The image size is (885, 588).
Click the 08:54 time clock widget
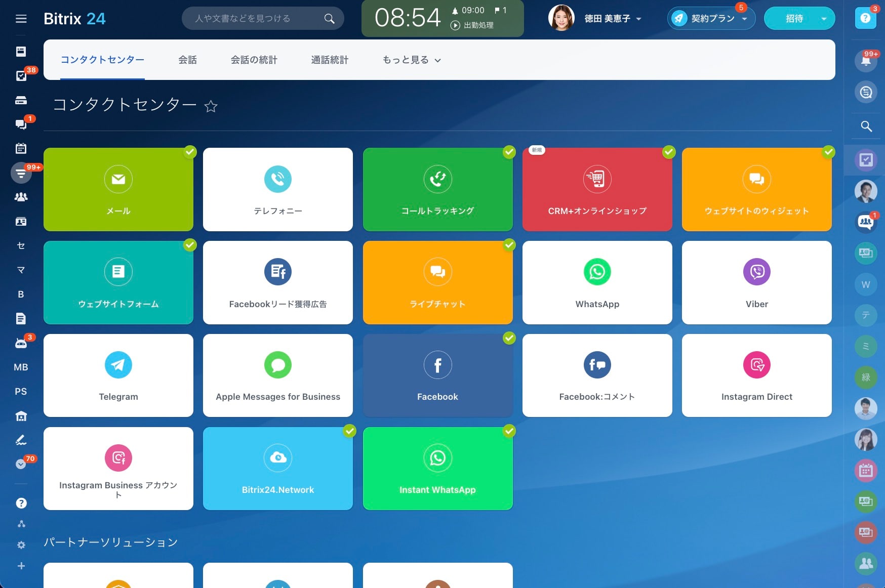click(x=408, y=18)
